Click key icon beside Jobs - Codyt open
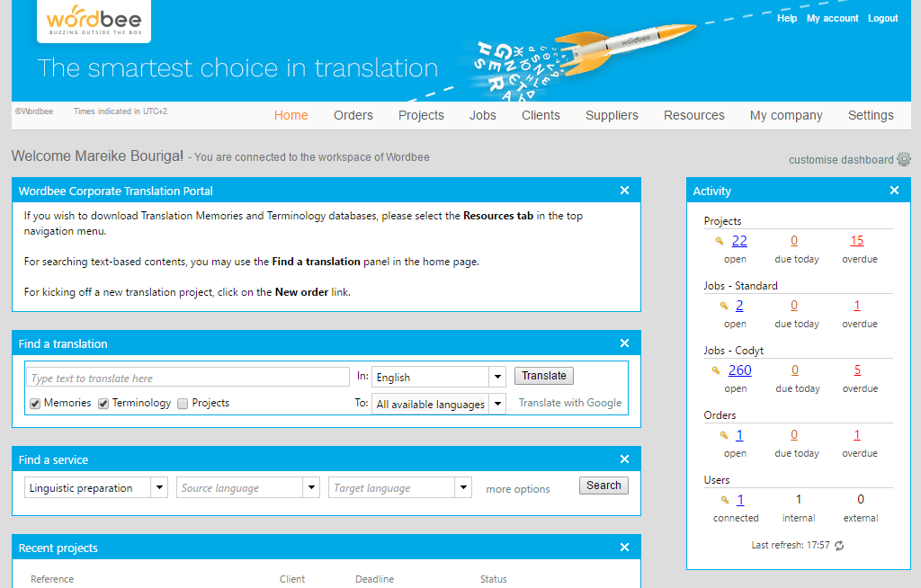Screen dimensions: 921x588 click(x=716, y=370)
